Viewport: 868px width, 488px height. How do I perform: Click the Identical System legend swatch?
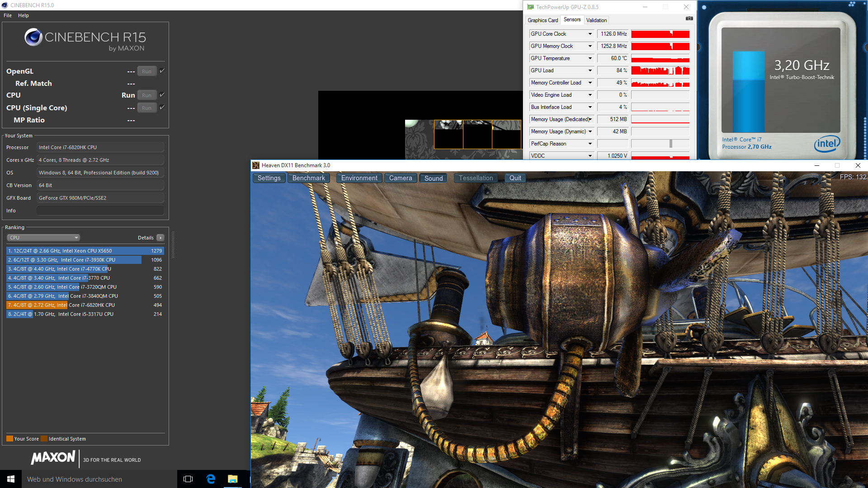44,439
